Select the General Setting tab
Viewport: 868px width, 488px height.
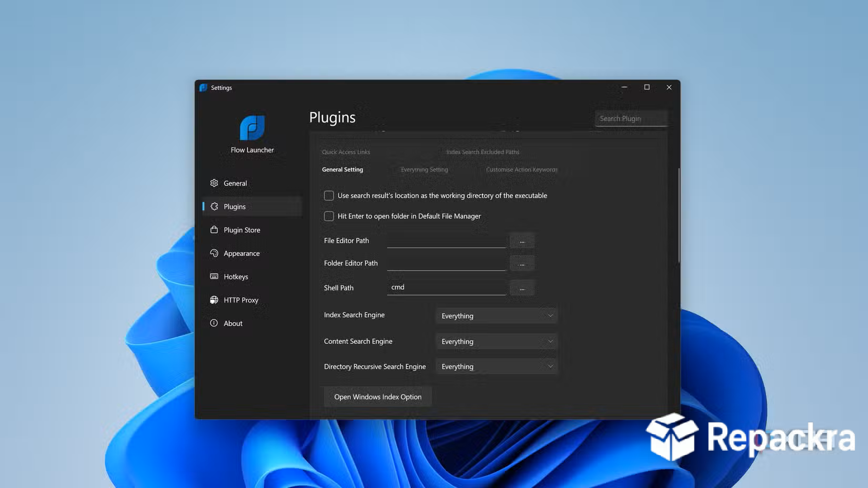click(342, 169)
